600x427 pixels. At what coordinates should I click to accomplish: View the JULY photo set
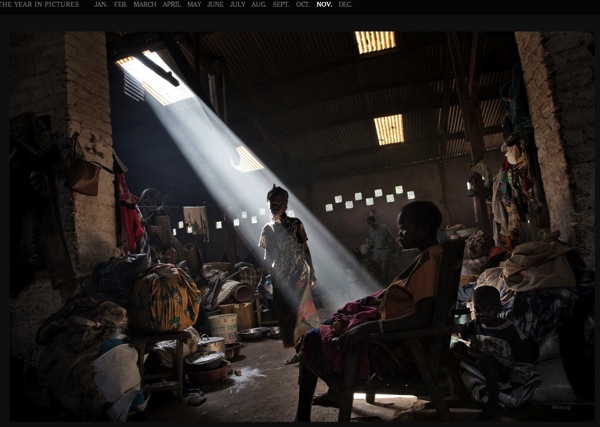[238, 5]
